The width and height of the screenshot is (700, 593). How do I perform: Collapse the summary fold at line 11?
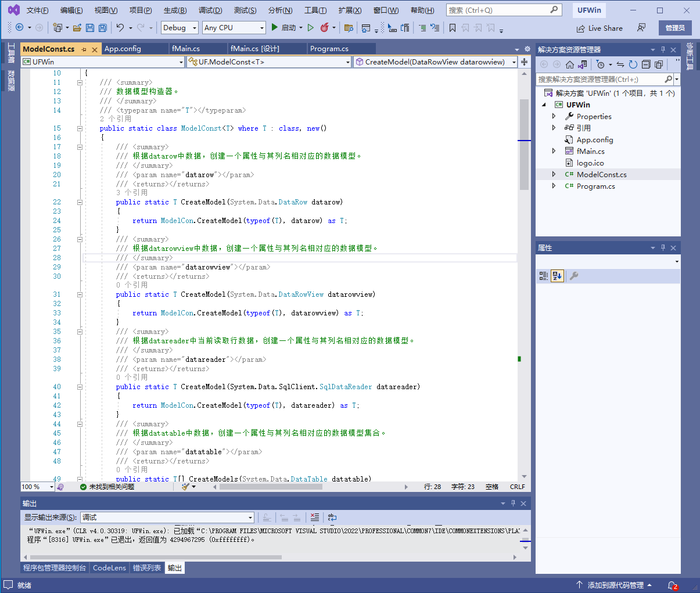point(80,82)
